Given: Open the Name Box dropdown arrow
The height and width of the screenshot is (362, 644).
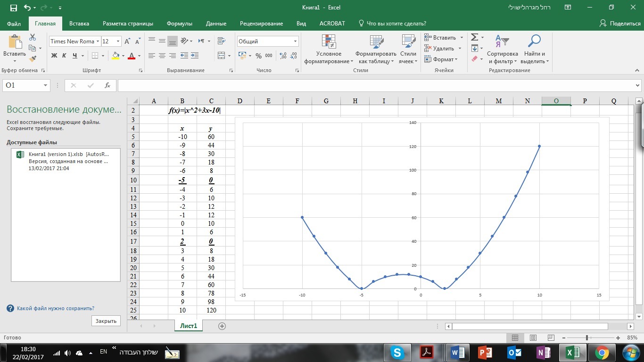Looking at the screenshot, I should 46,85.
